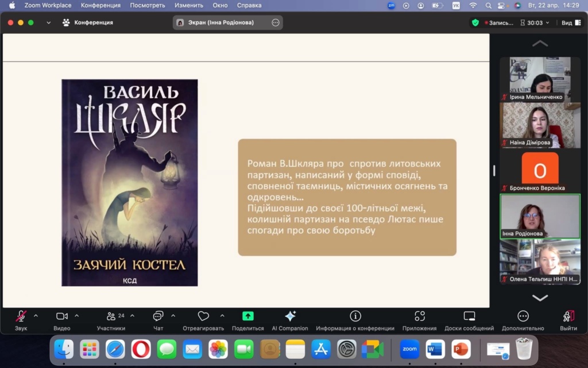Viewport: 588px width, 368px height.
Task: Start screen sharing with Поделиться
Action: (248, 320)
